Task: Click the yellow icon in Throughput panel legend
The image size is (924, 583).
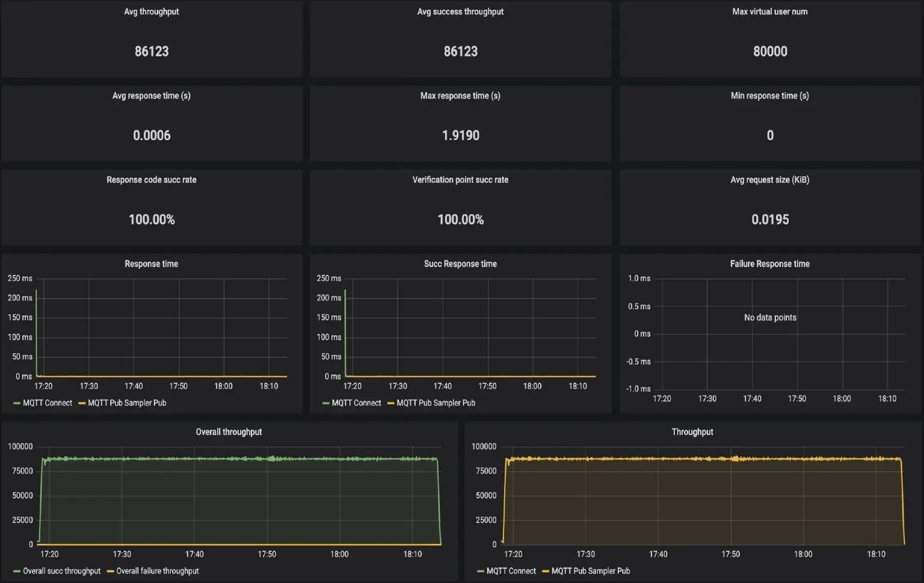Action: click(x=544, y=571)
